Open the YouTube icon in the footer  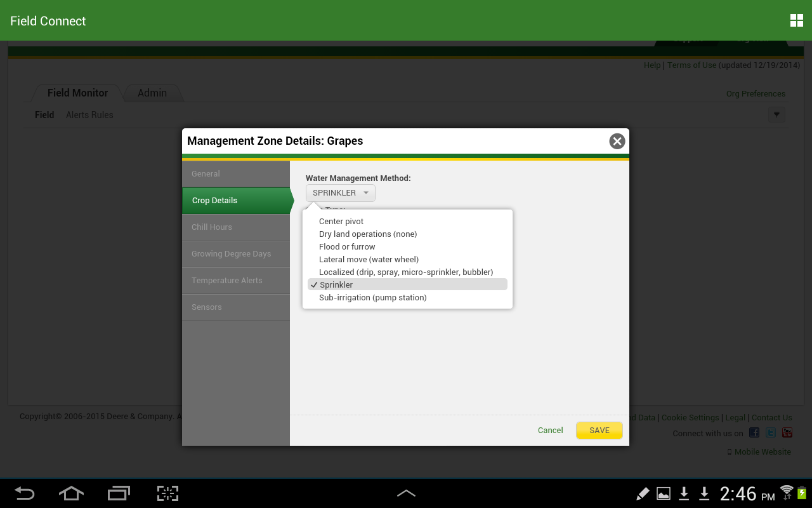click(x=787, y=432)
